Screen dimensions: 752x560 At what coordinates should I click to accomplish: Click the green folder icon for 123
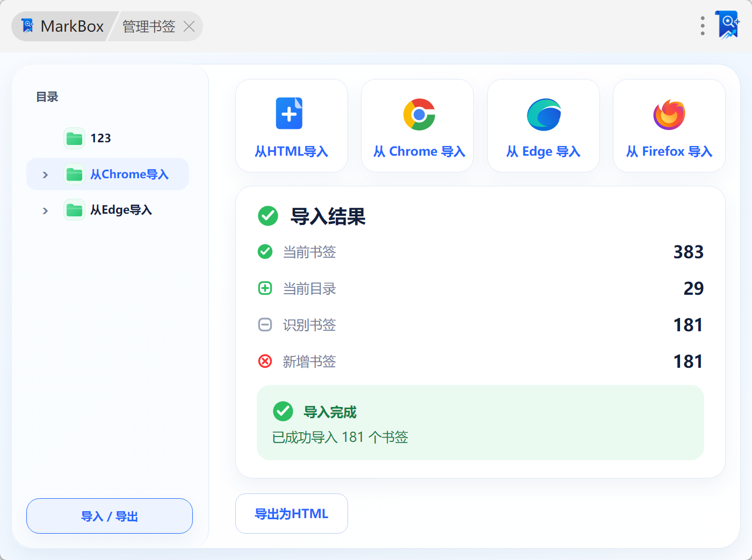point(74,139)
